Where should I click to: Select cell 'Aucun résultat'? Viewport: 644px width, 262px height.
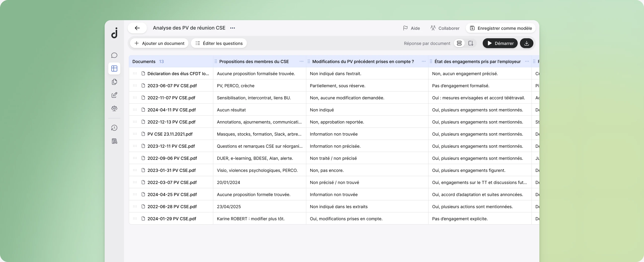260,110
